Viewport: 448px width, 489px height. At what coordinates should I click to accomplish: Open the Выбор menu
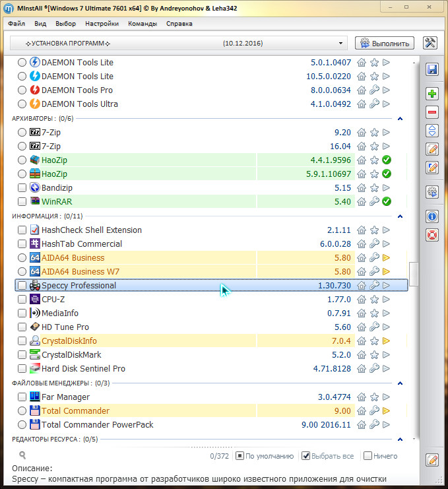[x=66, y=24]
